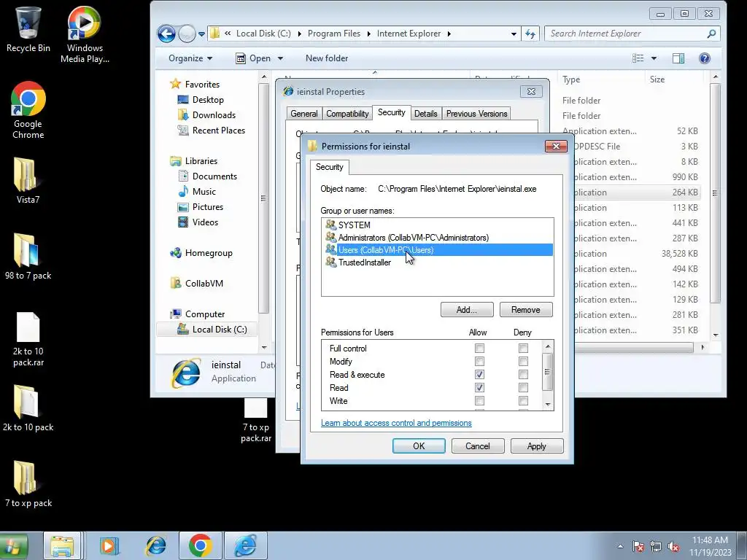Open Chrome from the taskbar

pyautogui.click(x=201, y=545)
